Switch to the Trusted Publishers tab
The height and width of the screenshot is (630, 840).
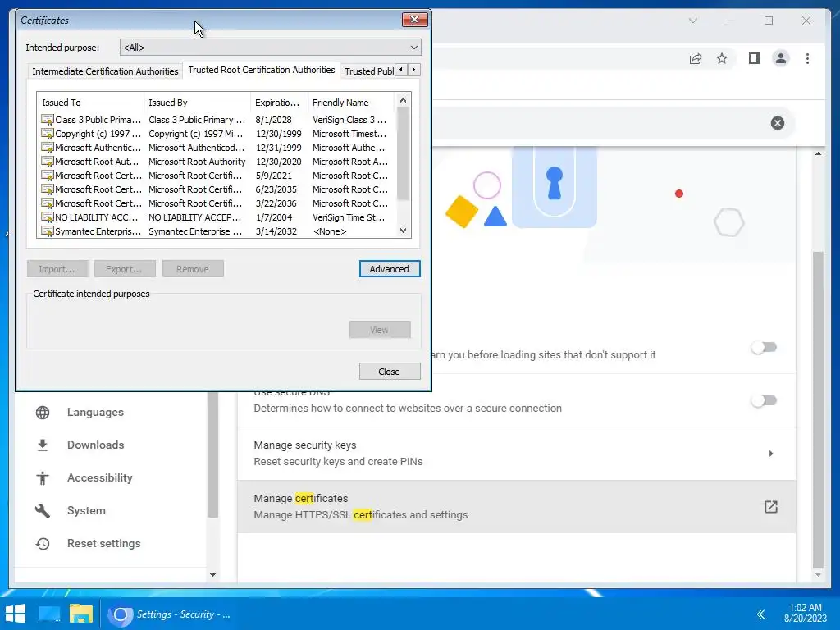point(368,71)
